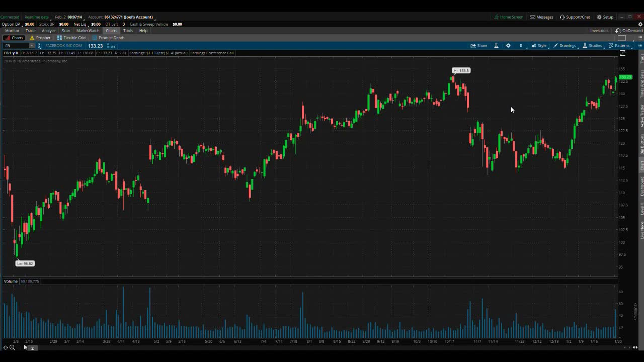Click the gear icon below the Setup row
This screenshot has width=644, height=362.
click(x=640, y=24)
